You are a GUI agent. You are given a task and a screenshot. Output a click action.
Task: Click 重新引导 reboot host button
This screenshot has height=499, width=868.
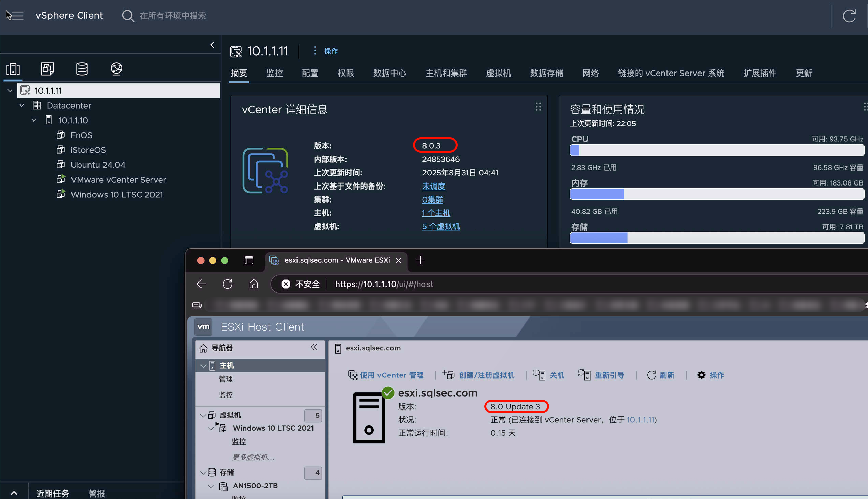click(601, 375)
